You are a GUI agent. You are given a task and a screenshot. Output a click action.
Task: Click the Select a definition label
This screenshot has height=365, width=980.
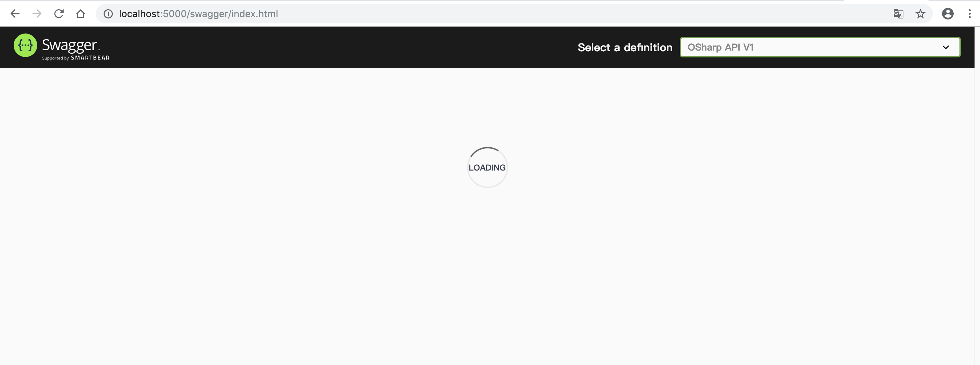pyautogui.click(x=625, y=47)
